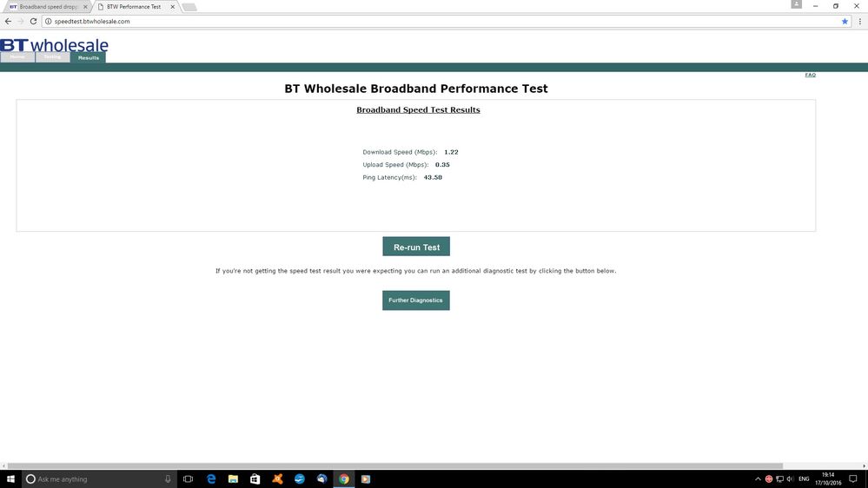This screenshot has width=868, height=488.
Task: Click the download speed value 1.22
Action: click(451, 152)
